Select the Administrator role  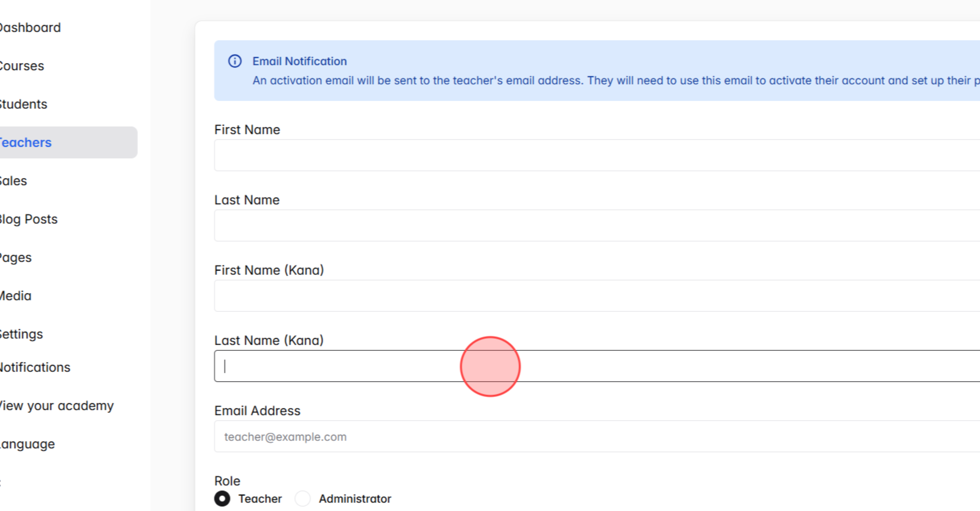(302, 499)
